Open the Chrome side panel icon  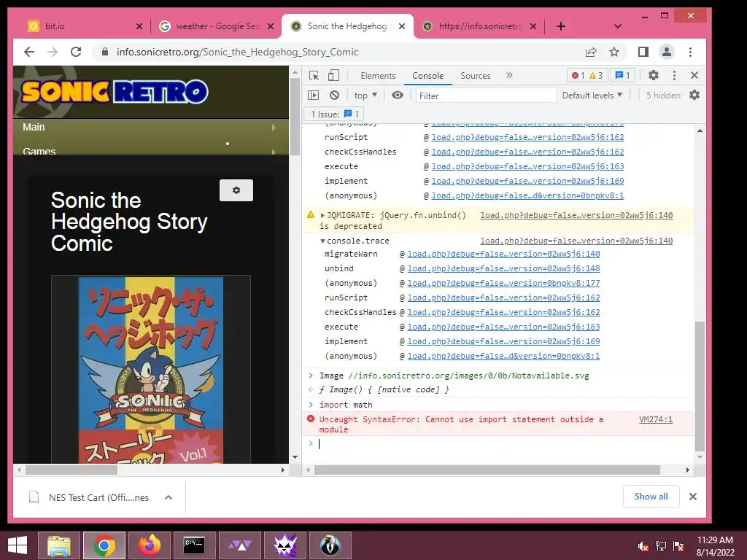(x=643, y=52)
